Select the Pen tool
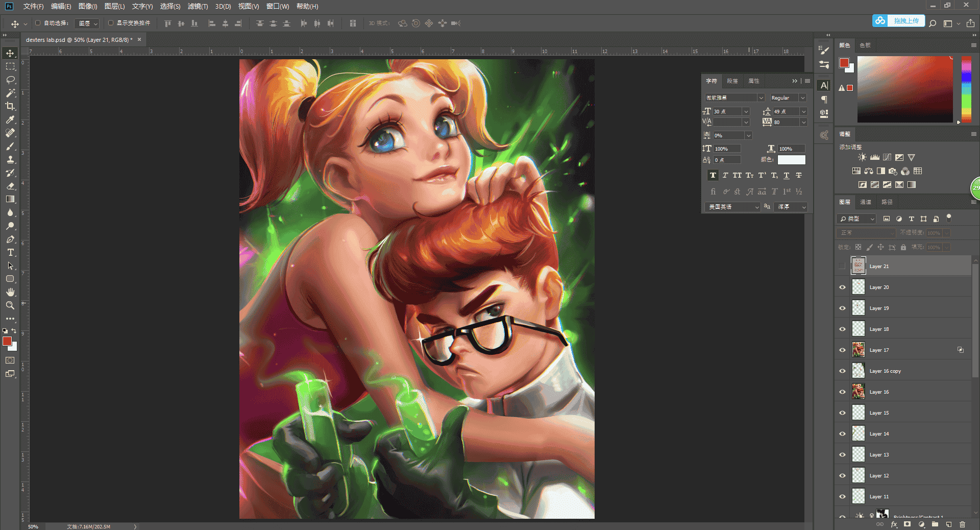The height and width of the screenshot is (530, 980). [10, 239]
